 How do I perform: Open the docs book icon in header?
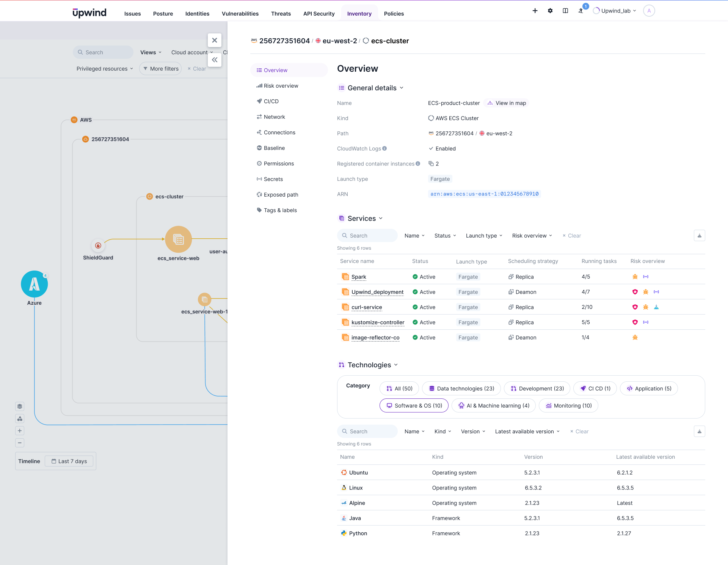[x=565, y=11]
